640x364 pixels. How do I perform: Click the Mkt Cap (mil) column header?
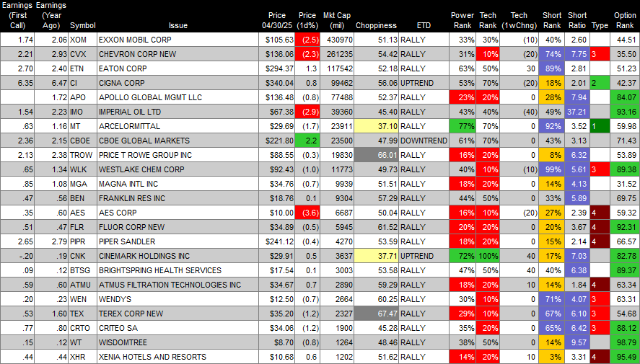pos(337,20)
